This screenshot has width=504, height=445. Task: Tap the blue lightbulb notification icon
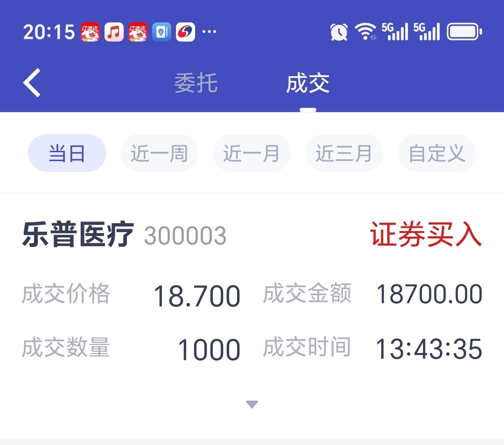tap(161, 32)
